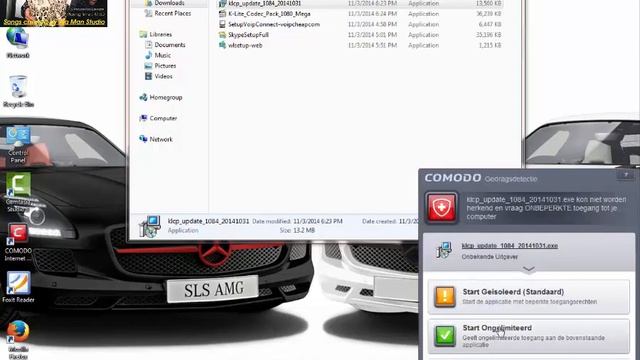Select klcp_update_1084_20141031 file row

pyautogui.click(x=360, y=3)
